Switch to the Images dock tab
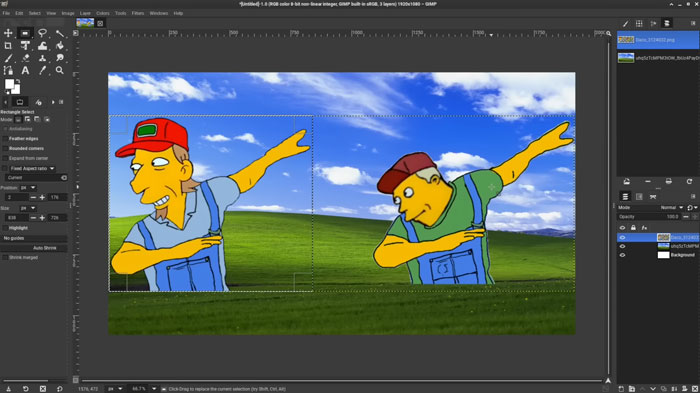Viewport: 700px width, 393px height. (667, 23)
